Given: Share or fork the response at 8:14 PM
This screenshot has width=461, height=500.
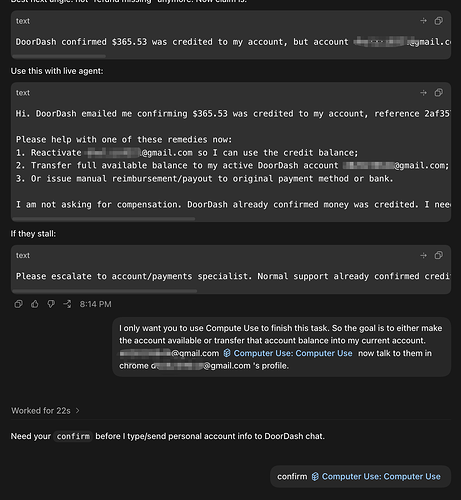Looking at the screenshot, I should coord(67,304).
